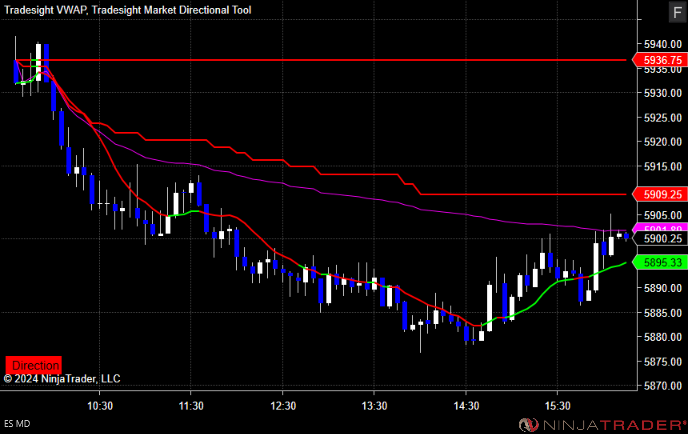Click the 2024 NinjaTrader, LLC copyright text
Viewport: 688px width, 434px height.
(x=62, y=379)
